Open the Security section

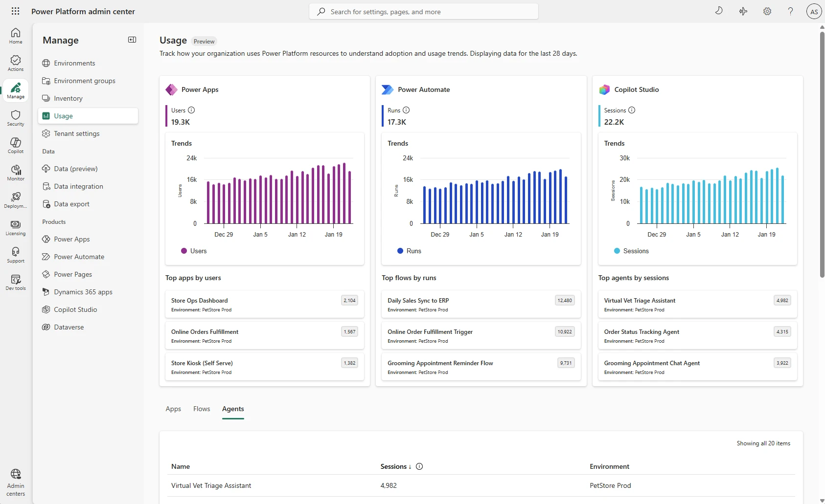15,118
